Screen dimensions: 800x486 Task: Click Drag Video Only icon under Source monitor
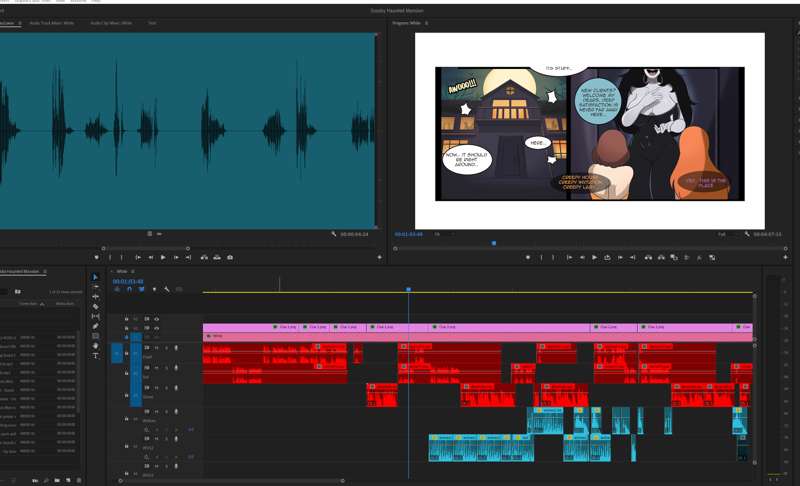(149, 234)
